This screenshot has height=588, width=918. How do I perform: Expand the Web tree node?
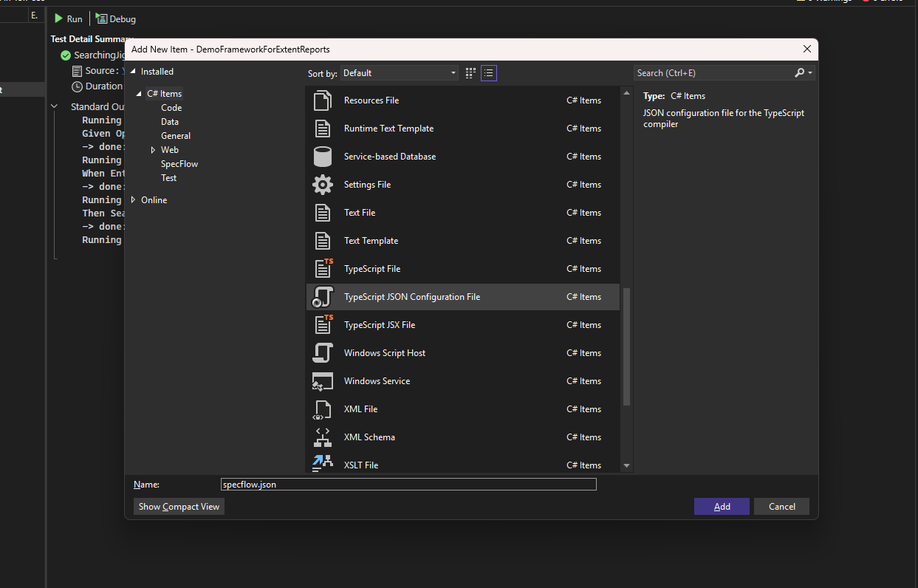153,150
